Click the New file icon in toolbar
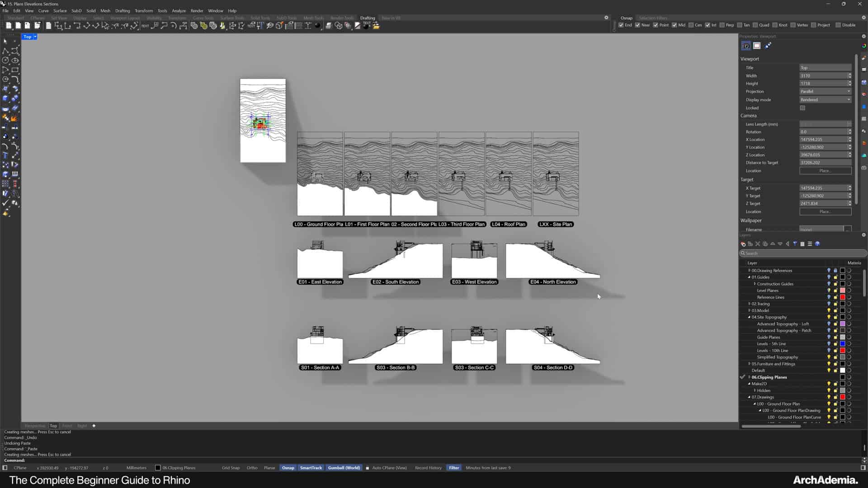 coord(9,26)
